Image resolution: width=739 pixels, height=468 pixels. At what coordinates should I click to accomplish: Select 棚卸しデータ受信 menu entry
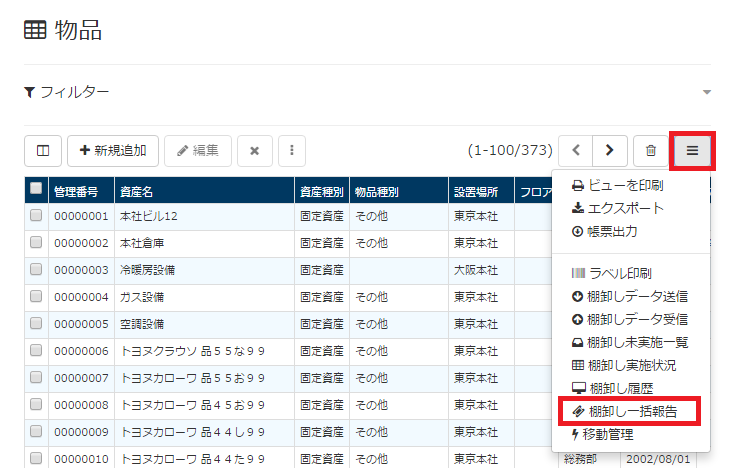click(x=630, y=319)
